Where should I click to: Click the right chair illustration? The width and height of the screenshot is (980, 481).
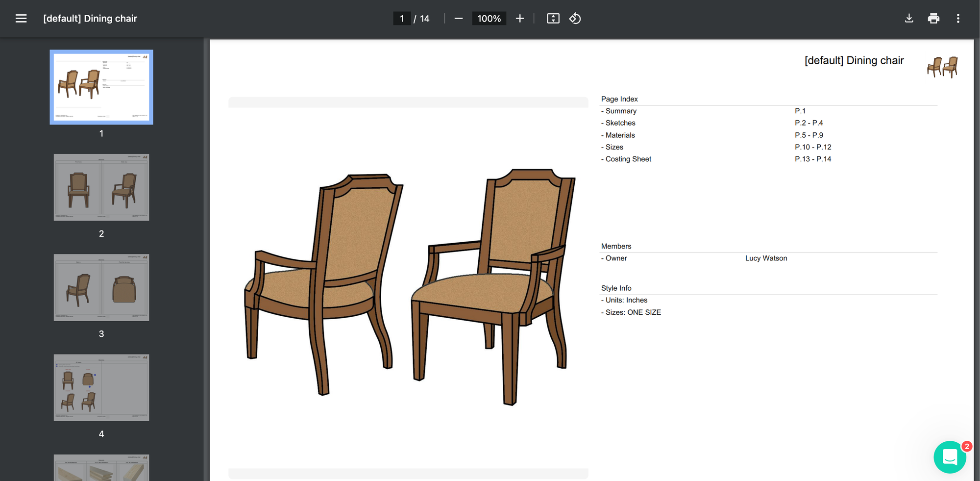coord(493,287)
